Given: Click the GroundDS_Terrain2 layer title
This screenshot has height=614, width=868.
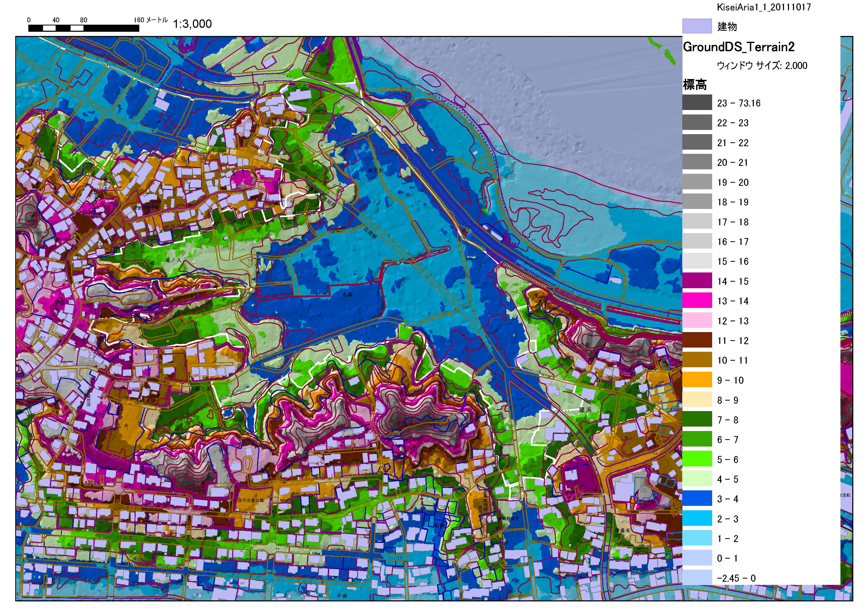Looking at the screenshot, I should pyautogui.click(x=738, y=47).
